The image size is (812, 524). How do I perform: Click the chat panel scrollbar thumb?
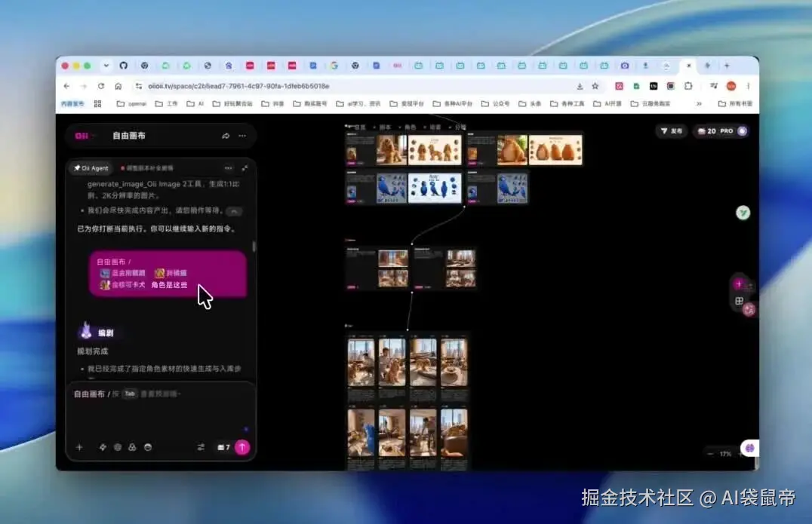[x=254, y=247]
